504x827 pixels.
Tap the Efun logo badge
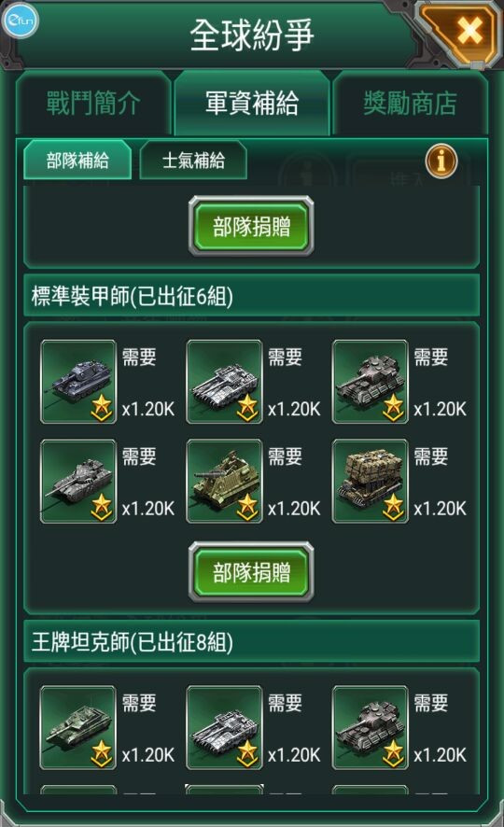pos(20,21)
